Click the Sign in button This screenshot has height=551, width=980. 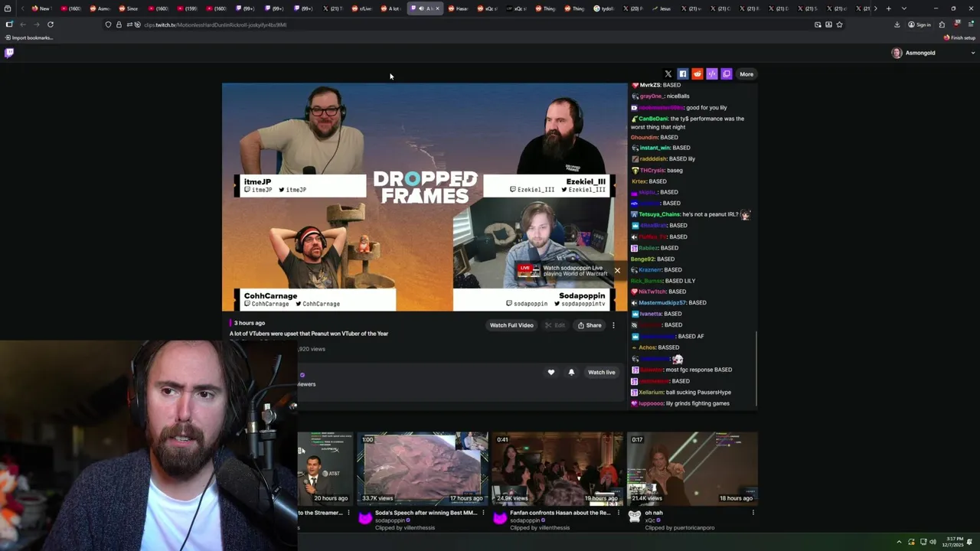pos(920,24)
